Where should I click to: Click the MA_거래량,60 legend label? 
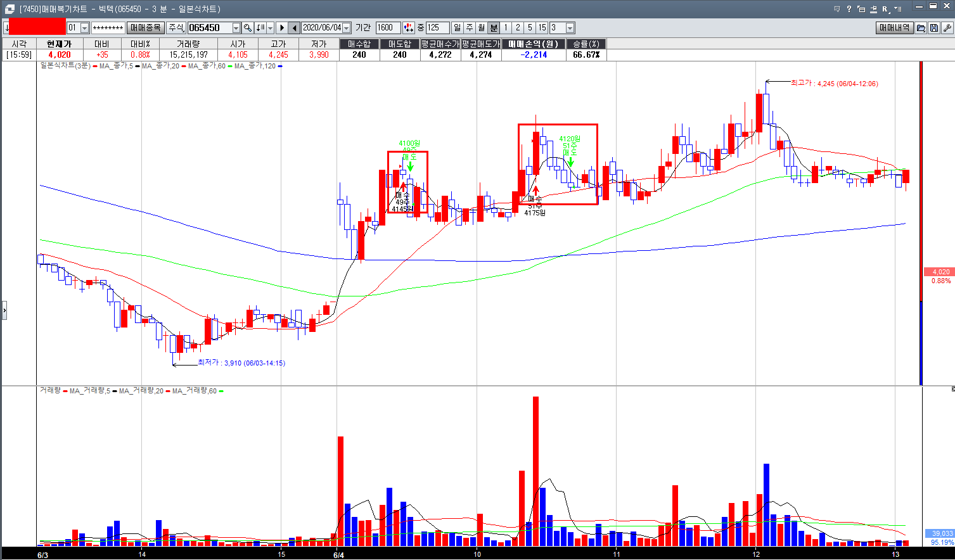click(x=195, y=390)
